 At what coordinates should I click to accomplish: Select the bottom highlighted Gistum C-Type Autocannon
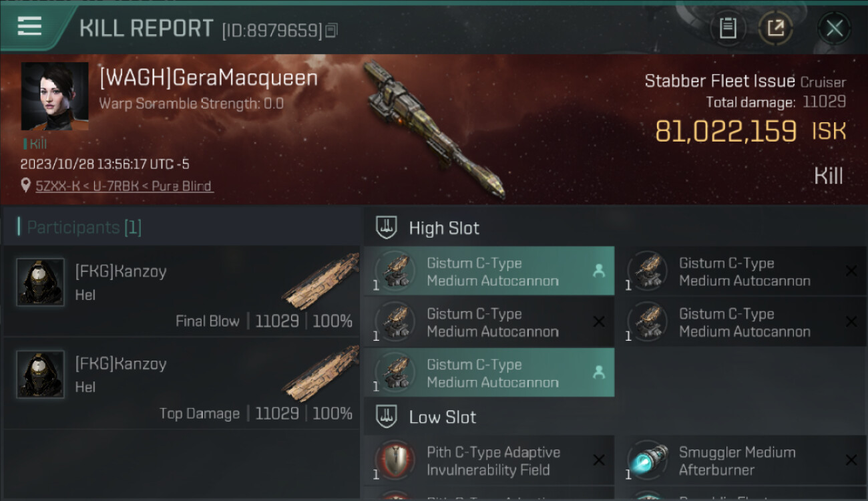489,373
